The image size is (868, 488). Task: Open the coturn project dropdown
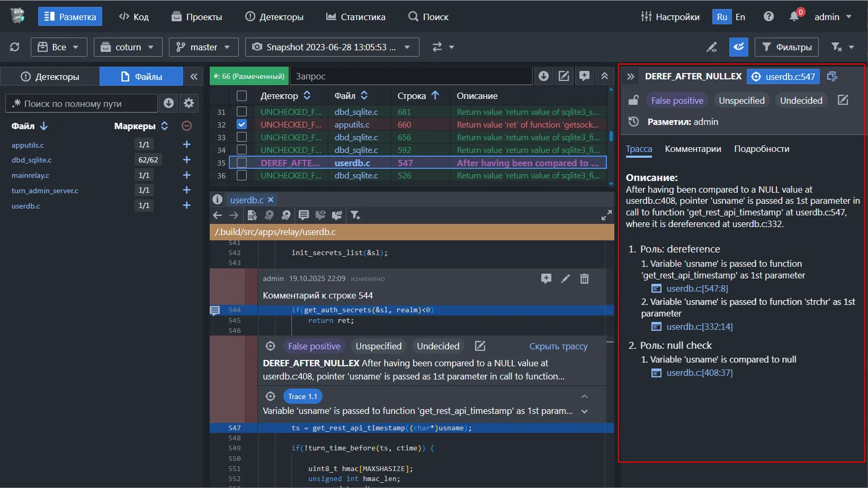coord(128,47)
